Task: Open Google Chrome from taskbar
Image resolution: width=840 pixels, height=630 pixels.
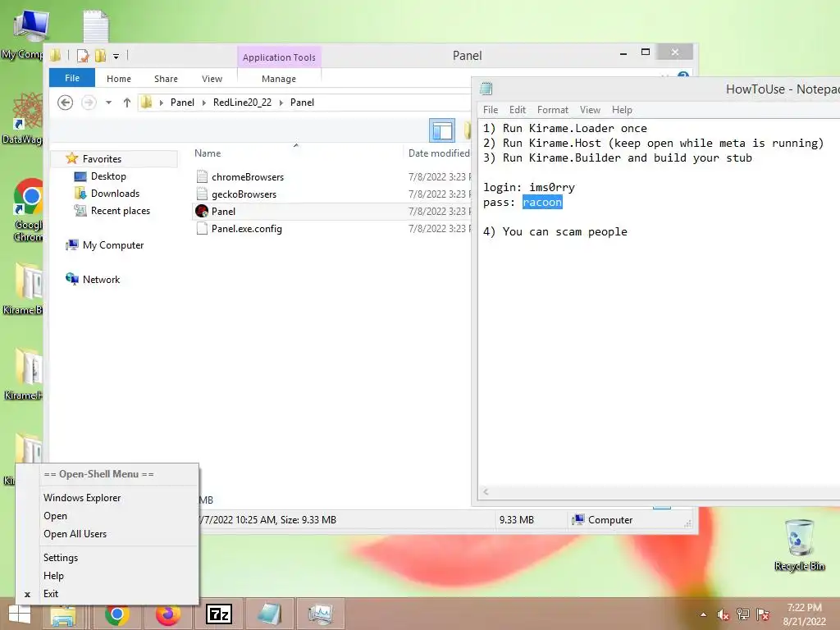Action: coord(116,614)
